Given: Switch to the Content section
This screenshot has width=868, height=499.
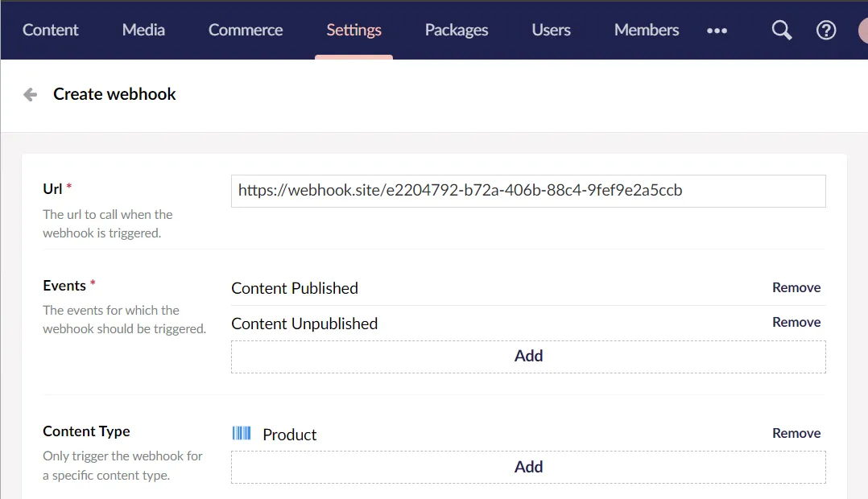Looking at the screenshot, I should coord(50,31).
